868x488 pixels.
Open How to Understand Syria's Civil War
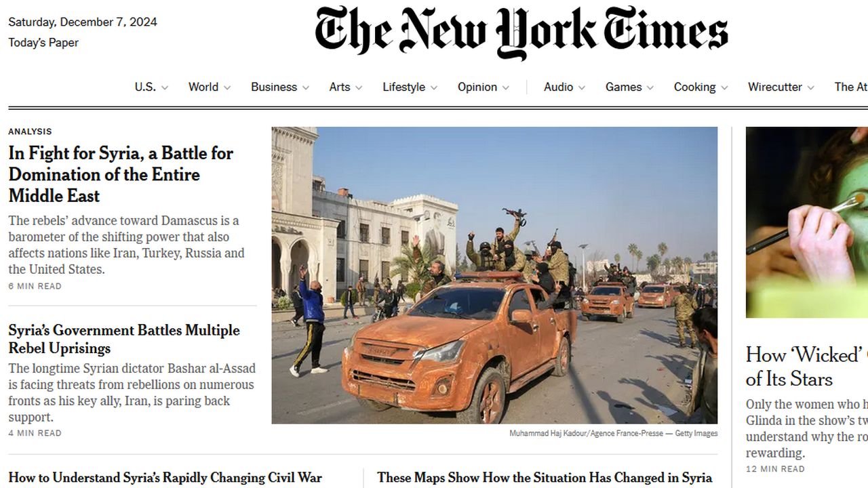coord(165,478)
